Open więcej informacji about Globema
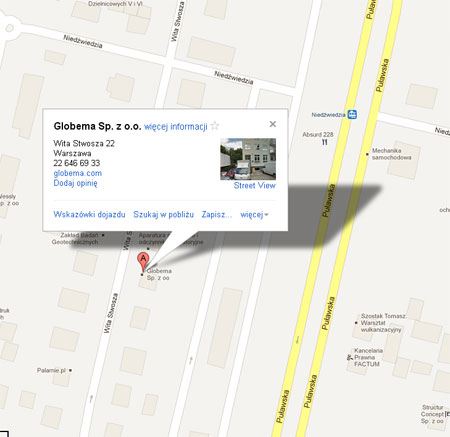The width and height of the screenshot is (450, 437). click(x=176, y=127)
